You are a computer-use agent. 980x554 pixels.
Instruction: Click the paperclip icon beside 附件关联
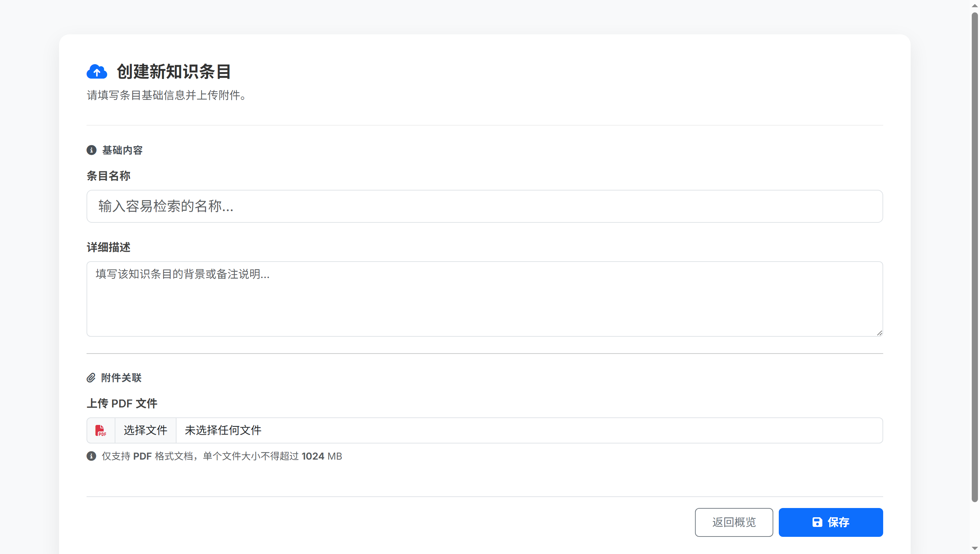91,378
